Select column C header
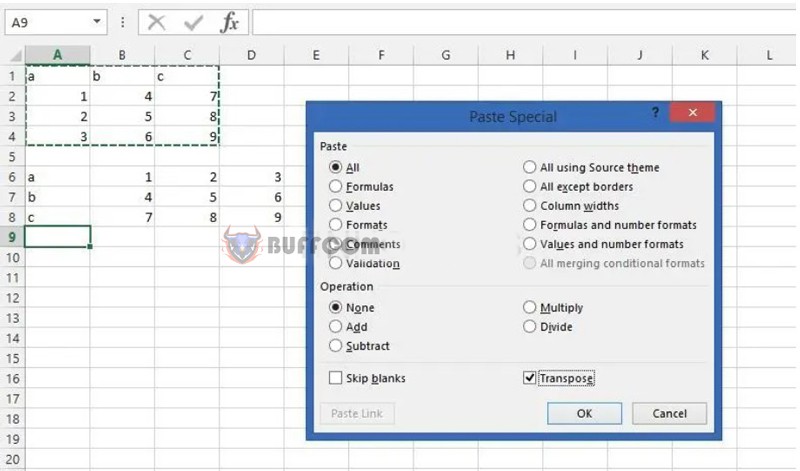The image size is (800, 471). (x=187, y=55)
